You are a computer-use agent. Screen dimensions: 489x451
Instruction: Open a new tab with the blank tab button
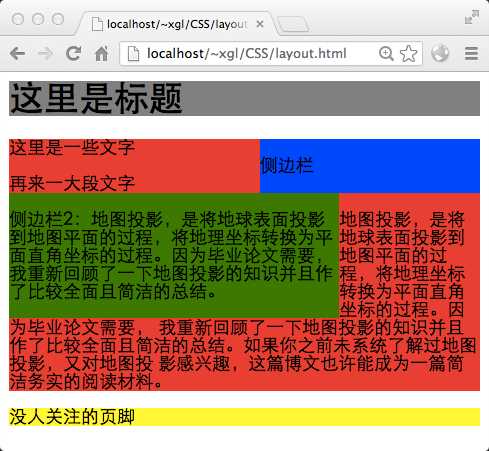pyautogui.click(x=293, y=24)
